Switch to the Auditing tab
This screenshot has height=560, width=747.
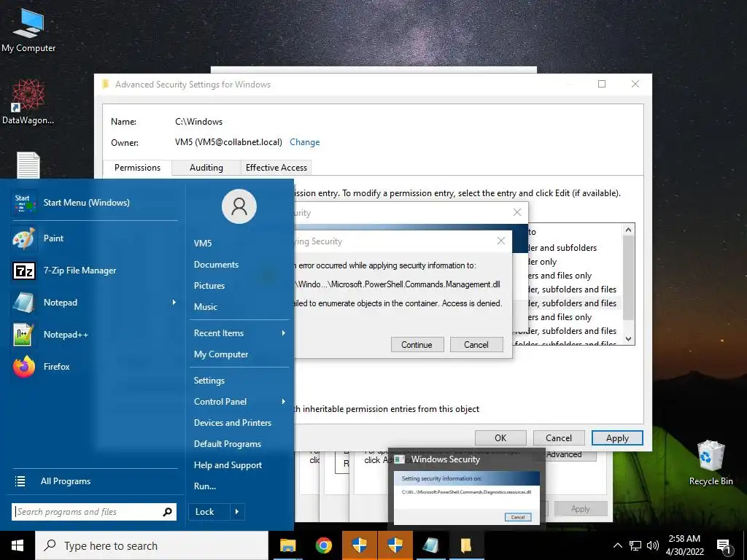206,168
